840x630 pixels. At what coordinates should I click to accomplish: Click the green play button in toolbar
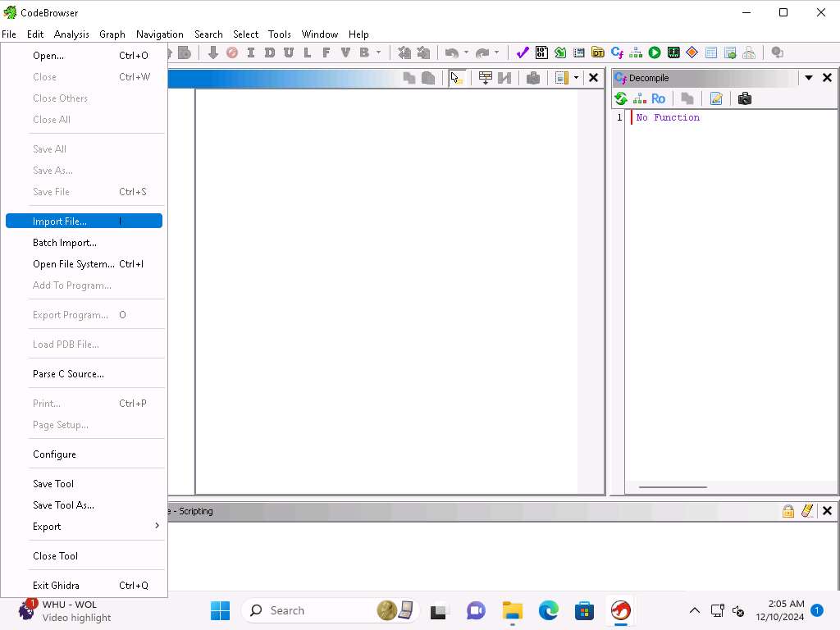coord(655,52)
